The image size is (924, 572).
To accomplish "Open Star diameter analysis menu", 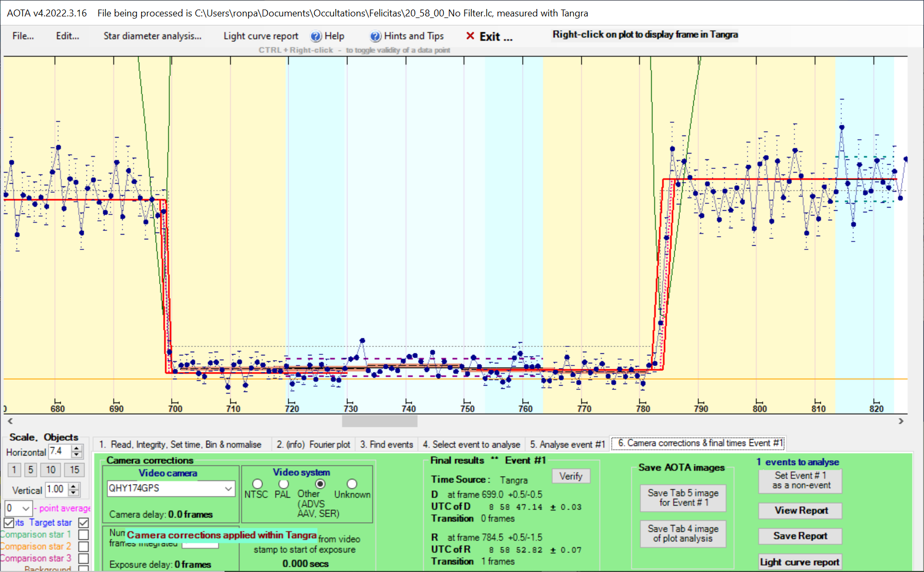I will pyautogui.click(x=152, y=36).
